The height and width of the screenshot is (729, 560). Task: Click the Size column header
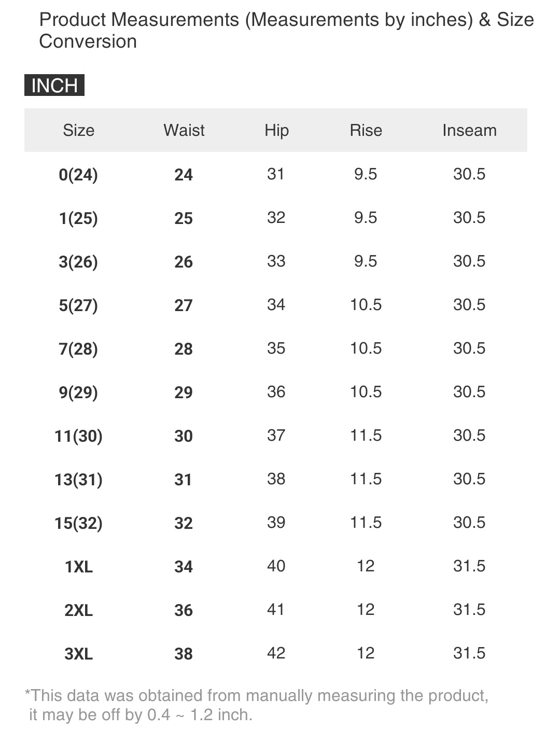point(78,130)
